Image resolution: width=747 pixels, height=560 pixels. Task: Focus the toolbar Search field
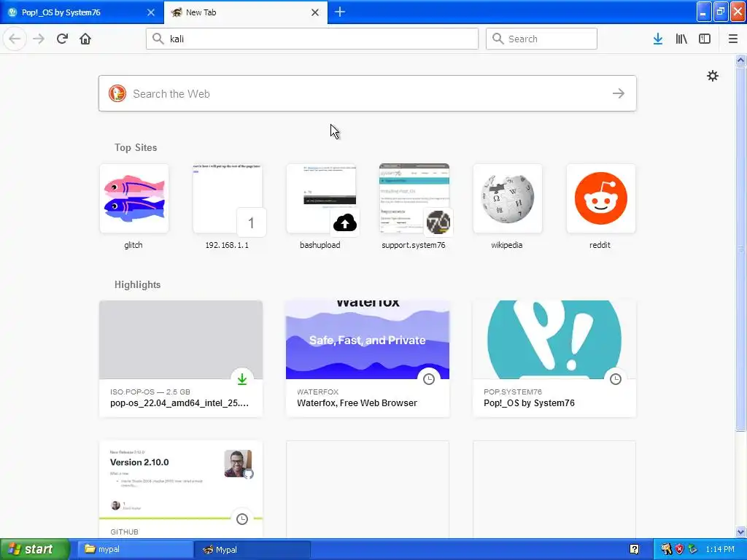(541, 39)
